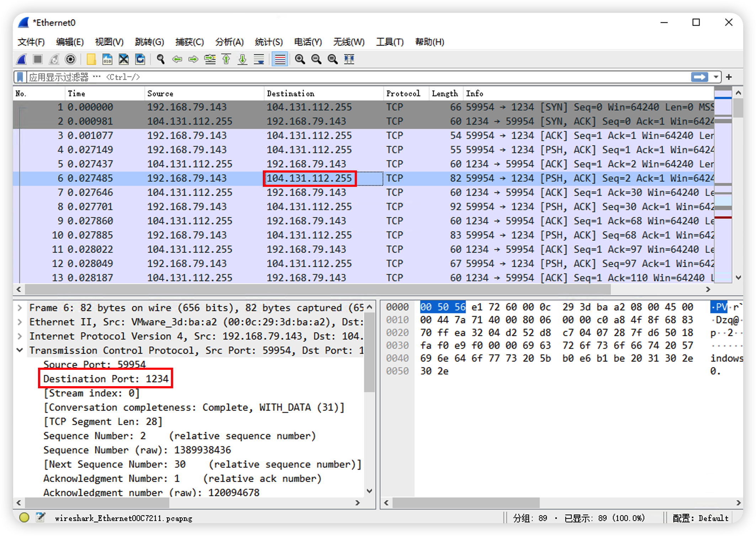This screenshot has height=536, width=756.
Task: Start capture with the shark fin icon
Action: (22, 59)
